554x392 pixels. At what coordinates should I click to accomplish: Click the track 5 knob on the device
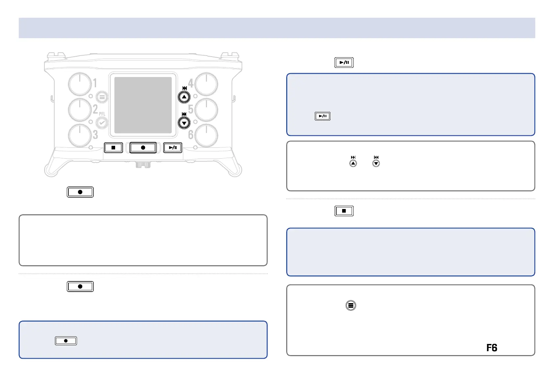tap(206, 110)
